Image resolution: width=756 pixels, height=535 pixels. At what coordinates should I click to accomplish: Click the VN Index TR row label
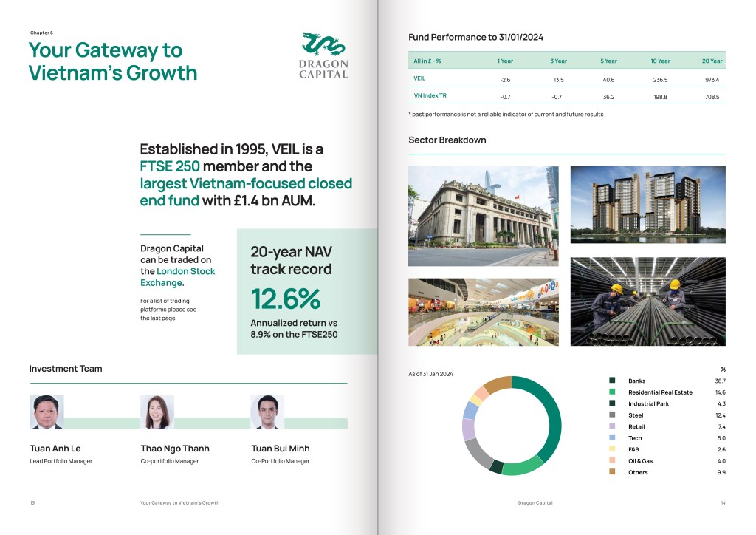pos(430,96)
